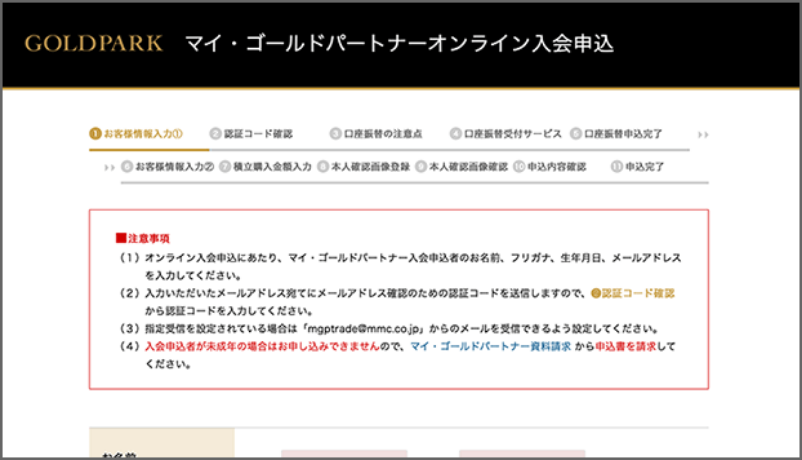
Task: Select step 4 口座振替受付サービス tab
Action: pyautogui.click(x=505, y=134)
